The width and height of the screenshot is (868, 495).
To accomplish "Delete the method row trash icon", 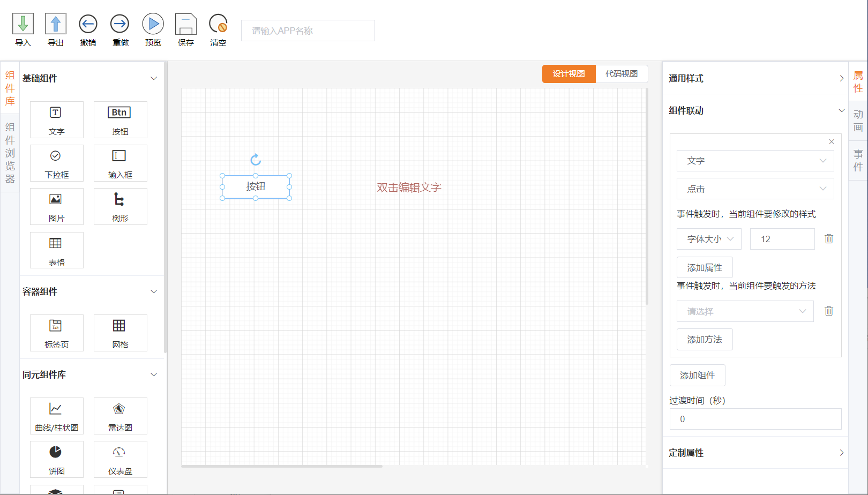I will tap(829, 311).
